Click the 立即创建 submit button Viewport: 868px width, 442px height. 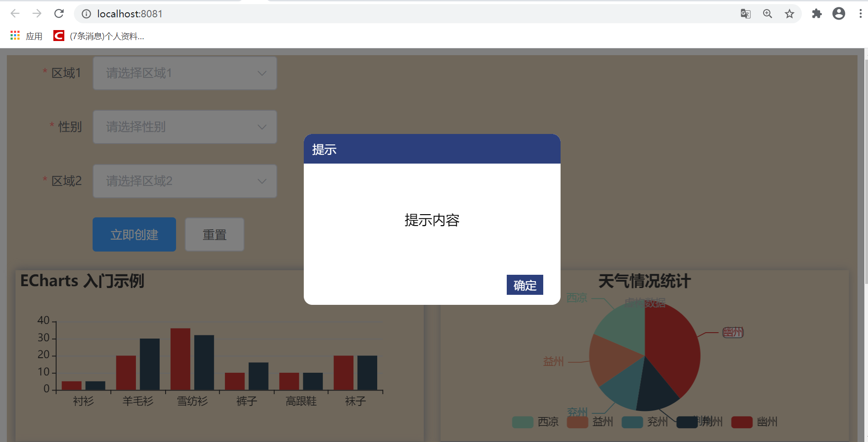point(134,234)
